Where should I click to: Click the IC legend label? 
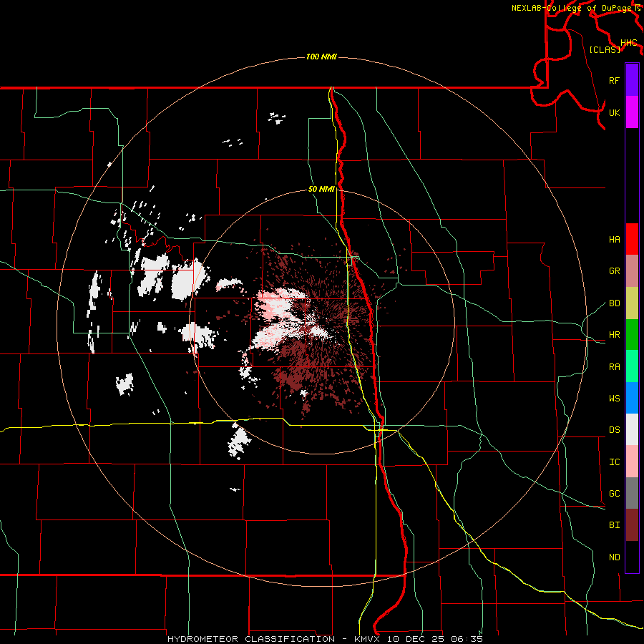click(614, 462)
